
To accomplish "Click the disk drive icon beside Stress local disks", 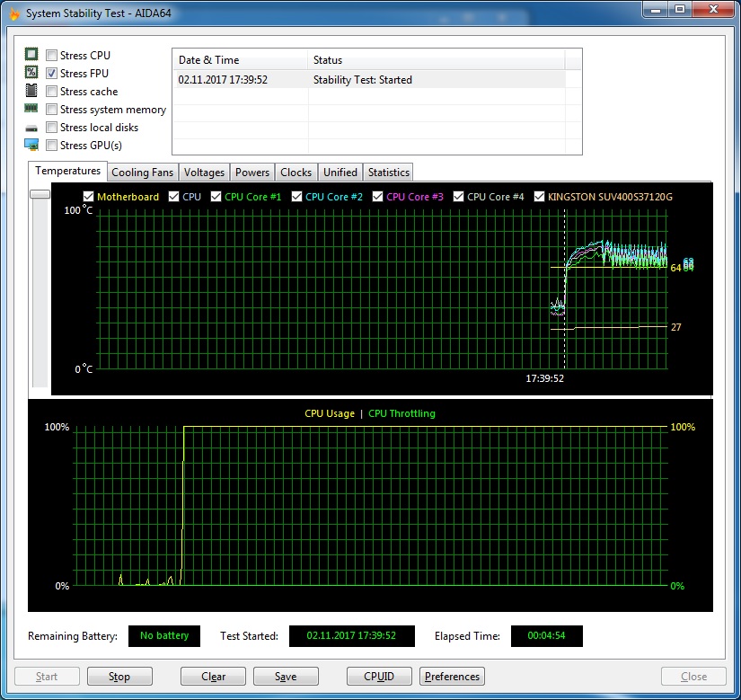I will pos(31,128).
